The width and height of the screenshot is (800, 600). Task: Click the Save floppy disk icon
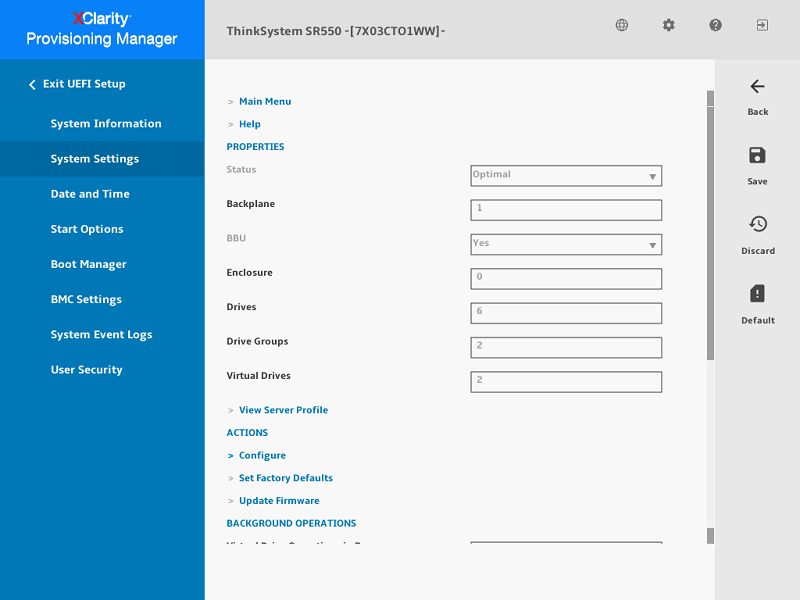click(757, 155)
